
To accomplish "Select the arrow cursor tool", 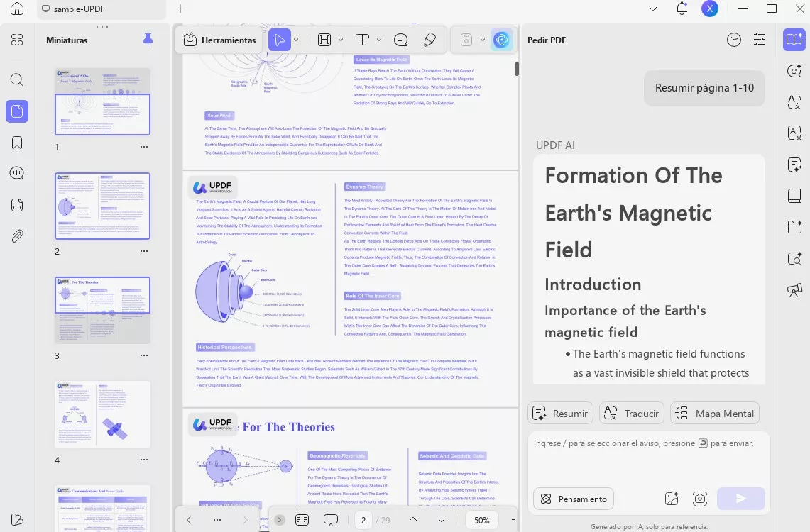I will coord(280,40).
